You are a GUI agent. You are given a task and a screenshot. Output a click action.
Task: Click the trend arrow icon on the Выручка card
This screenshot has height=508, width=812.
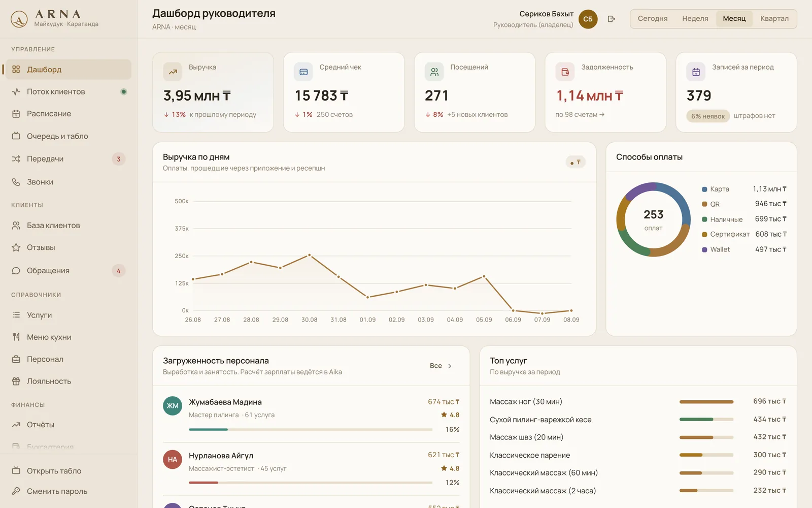tap(173, 72)
